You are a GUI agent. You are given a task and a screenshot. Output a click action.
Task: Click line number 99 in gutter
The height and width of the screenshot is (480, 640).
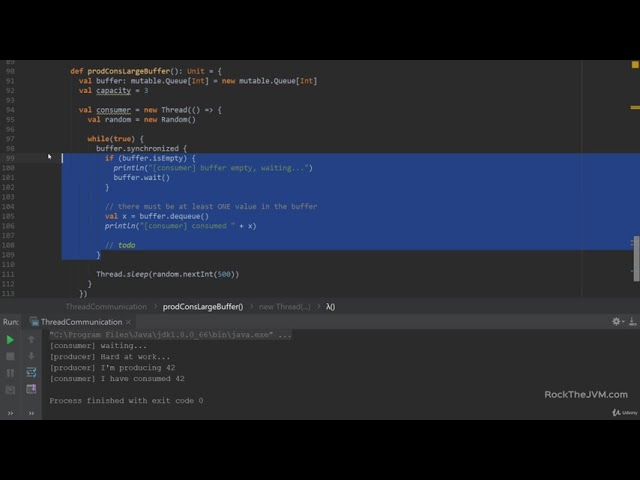click(x=9, y=158)
